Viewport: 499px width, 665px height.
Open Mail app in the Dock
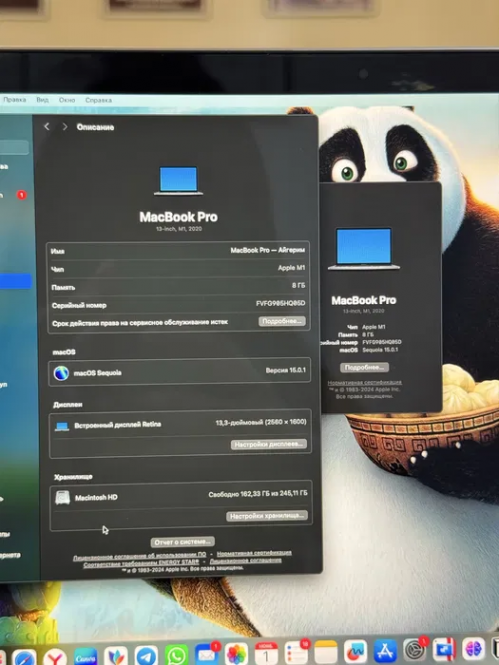point(206,655)
